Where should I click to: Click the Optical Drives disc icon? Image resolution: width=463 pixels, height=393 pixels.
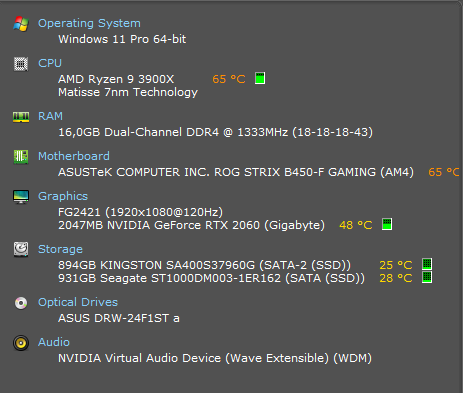pos(21,303)
